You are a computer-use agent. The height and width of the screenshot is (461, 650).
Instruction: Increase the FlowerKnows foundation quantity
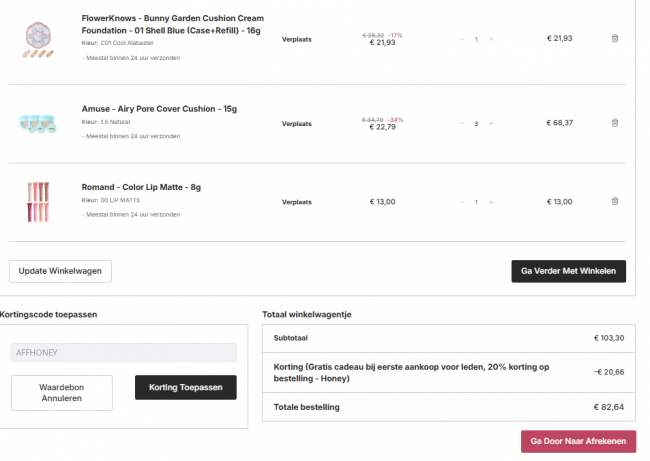[491, 39]
